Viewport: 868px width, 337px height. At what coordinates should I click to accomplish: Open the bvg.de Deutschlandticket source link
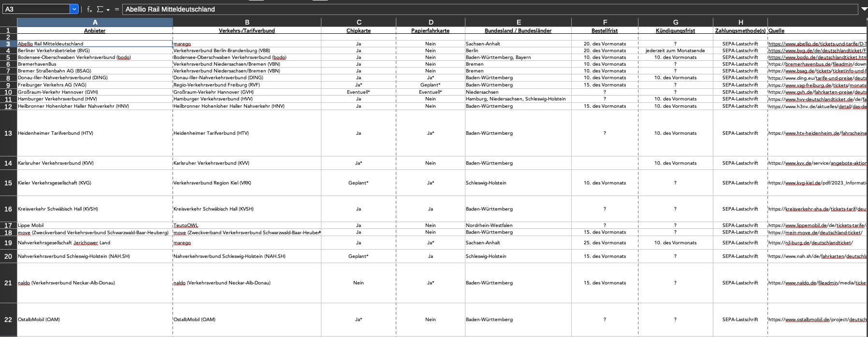point(817,51)
